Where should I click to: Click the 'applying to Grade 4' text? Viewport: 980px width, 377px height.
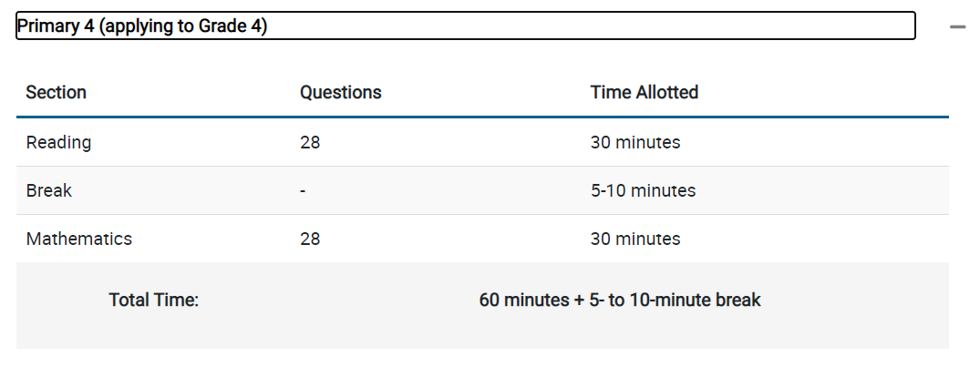(183, 26)
